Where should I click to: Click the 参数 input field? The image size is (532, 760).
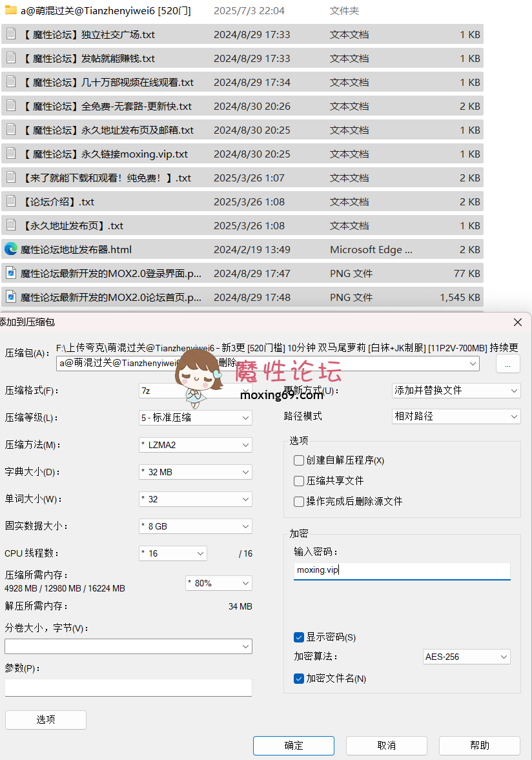tap(128, 688)
